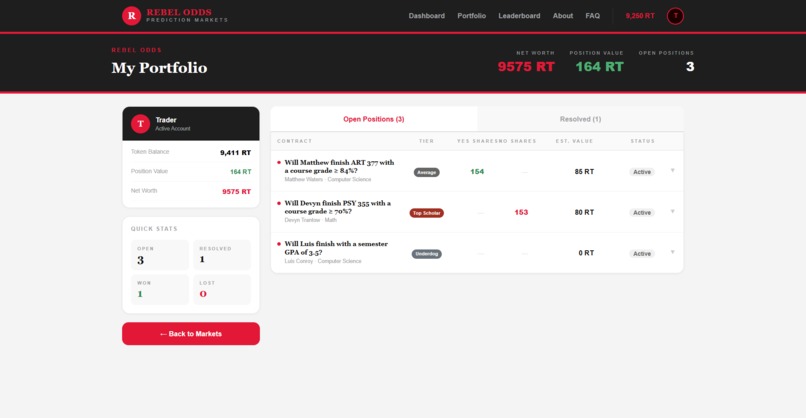The width and height of the screenshot is (806, 418).
Task: Click the Tier column header
Action: pos(426,141)
